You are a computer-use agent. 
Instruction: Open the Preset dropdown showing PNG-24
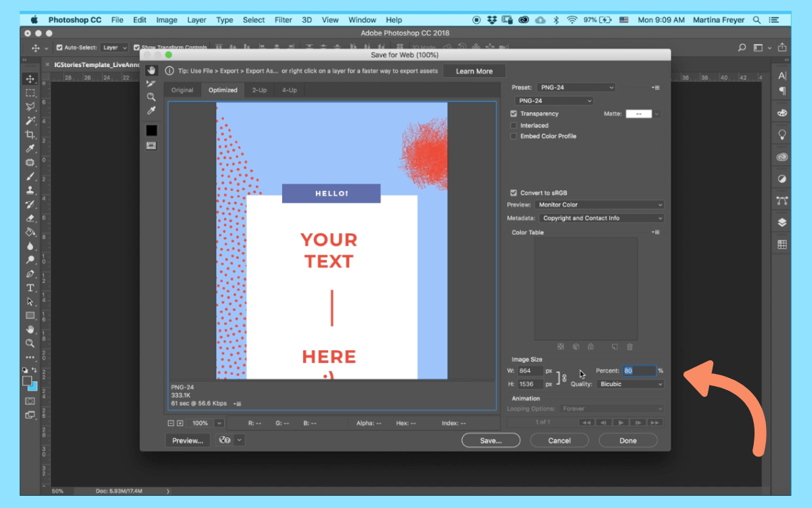click(576, 87)
